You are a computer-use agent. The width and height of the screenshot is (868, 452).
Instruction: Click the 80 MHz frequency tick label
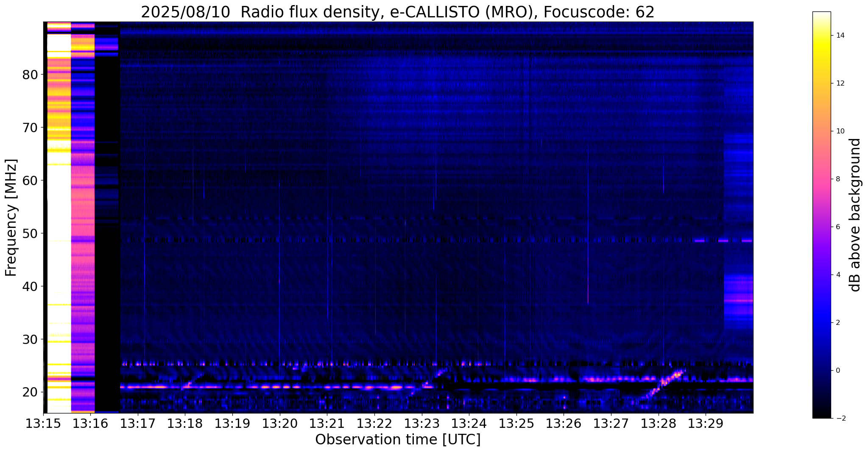point(30,75)
